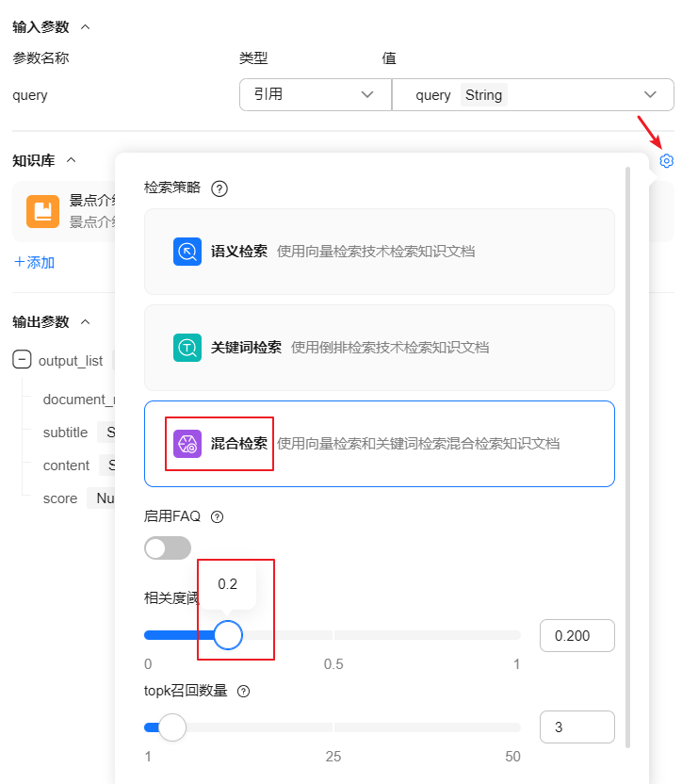Choose the 关键词检索 retrieval strategy card
The image size is (682, 784).
[x=379, y=348]
